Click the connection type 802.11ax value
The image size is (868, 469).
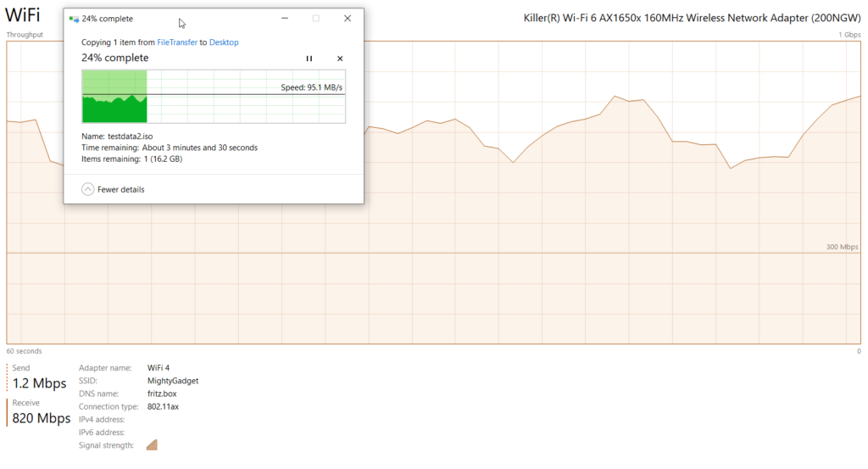(163, 406)
